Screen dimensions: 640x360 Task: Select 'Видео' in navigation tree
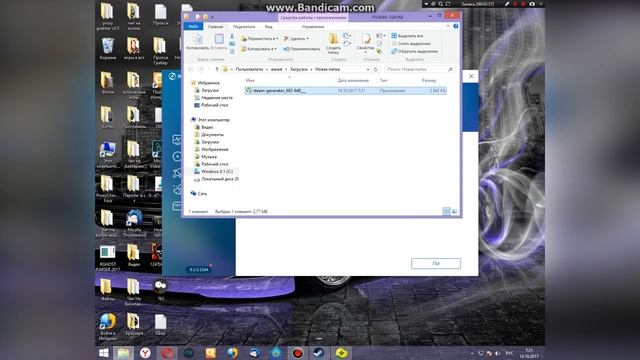[x=207, y=127]
